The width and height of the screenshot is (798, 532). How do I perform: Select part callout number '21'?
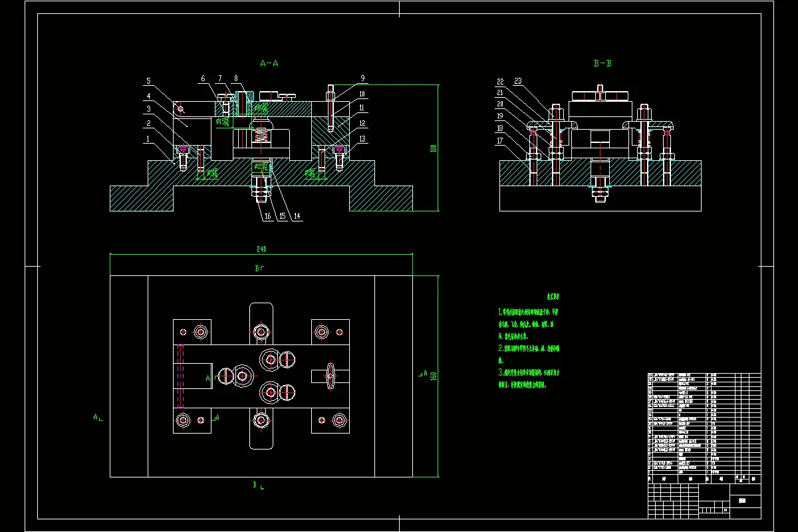(500, 93)
